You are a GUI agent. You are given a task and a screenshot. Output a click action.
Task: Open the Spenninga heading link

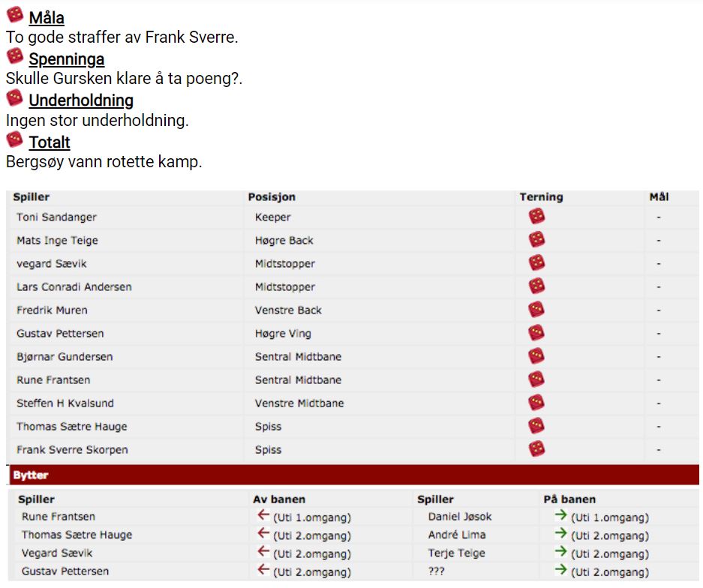67,59
